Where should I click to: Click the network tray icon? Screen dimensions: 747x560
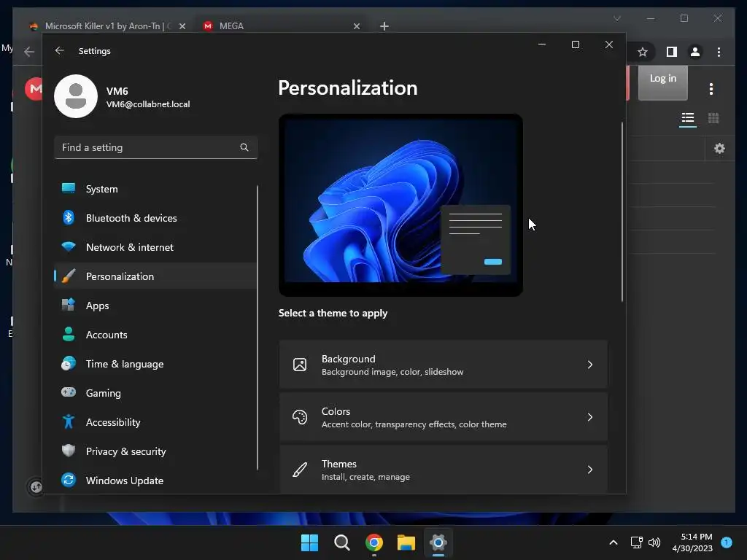[636, 542]
